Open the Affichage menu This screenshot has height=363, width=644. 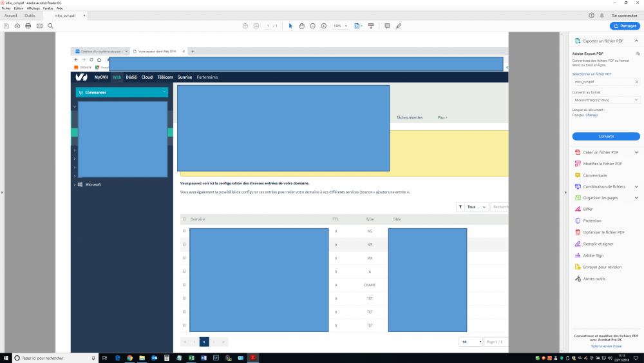pos(33,8)
